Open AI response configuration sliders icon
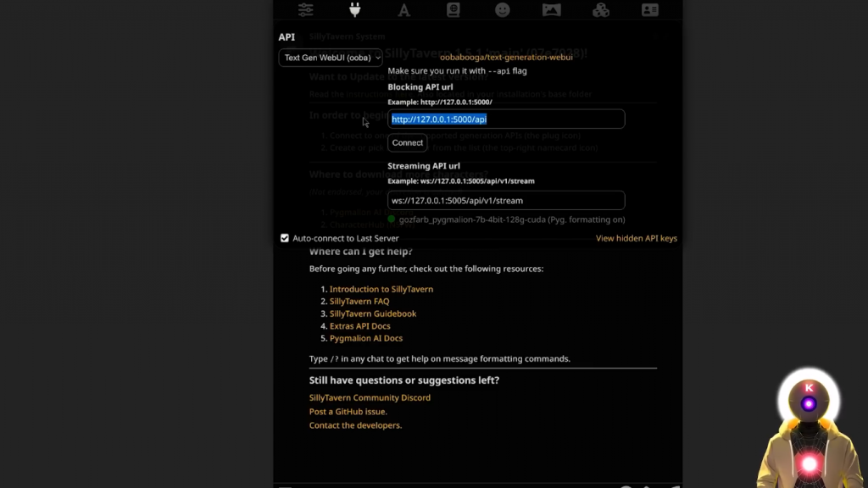Viewport: 868px width, 488px height. click(x=305, y=10)
